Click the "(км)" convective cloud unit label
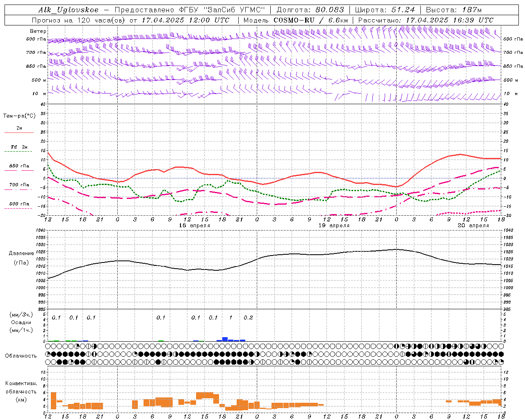525x420 pixels. click(21, 399)
